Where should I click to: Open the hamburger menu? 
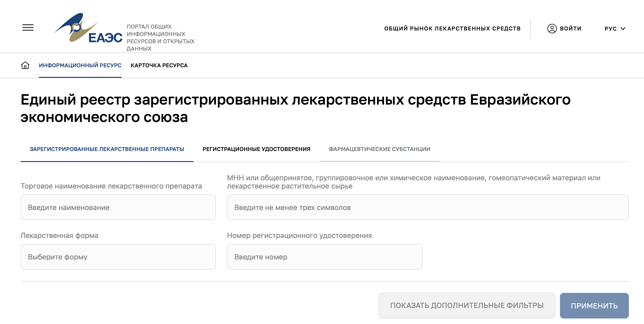pyautogui.click(x=28, y=27)
